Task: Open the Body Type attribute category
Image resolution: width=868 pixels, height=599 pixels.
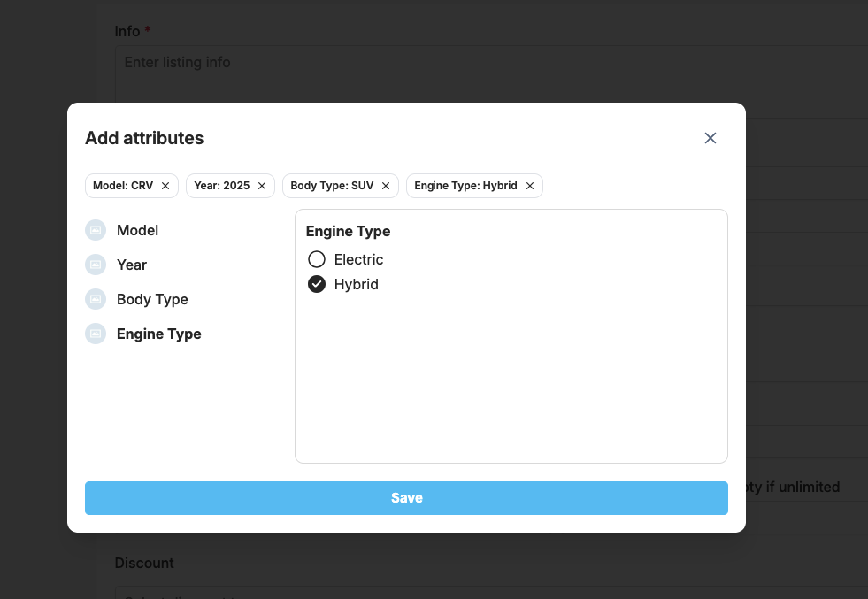Action: click(x=152, y=299)
